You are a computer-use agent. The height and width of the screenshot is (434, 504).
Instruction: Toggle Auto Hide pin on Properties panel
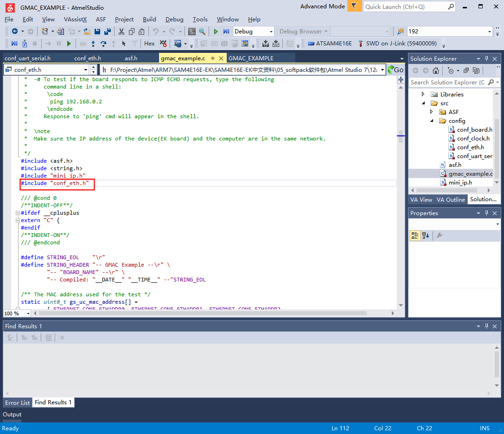pos(487,213)
